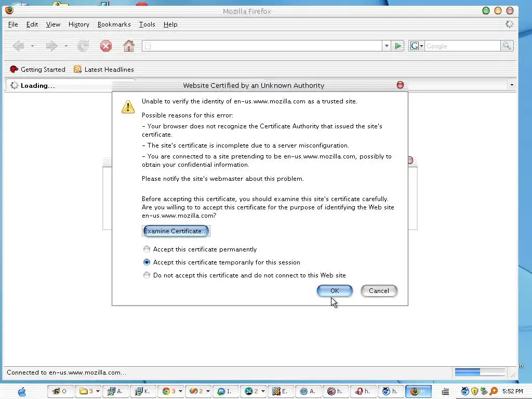The height and width of the screenshot is (399, 532).
Task: Click the 5:52 PM clock
Action: (x=513, y=392)
